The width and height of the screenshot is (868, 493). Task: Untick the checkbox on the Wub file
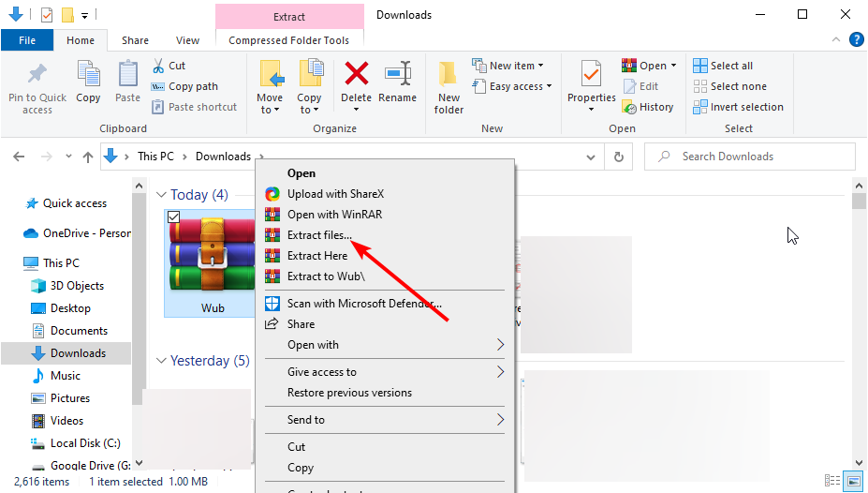coord(173,217)
